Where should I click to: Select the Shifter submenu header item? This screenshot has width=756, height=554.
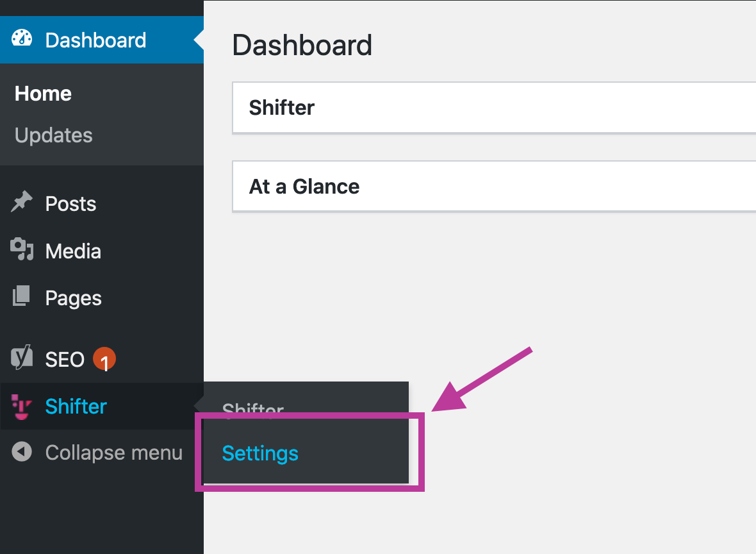tap(252, 409)
